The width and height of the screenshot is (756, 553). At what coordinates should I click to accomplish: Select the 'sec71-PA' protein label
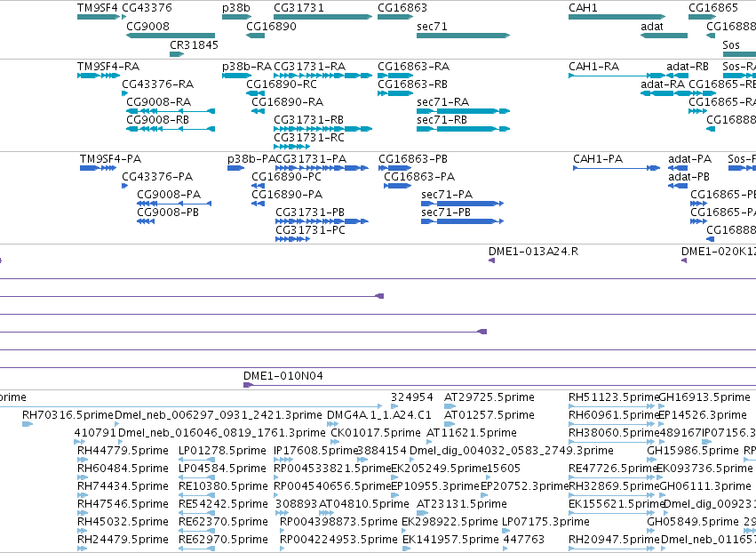[x=447, y=195]
